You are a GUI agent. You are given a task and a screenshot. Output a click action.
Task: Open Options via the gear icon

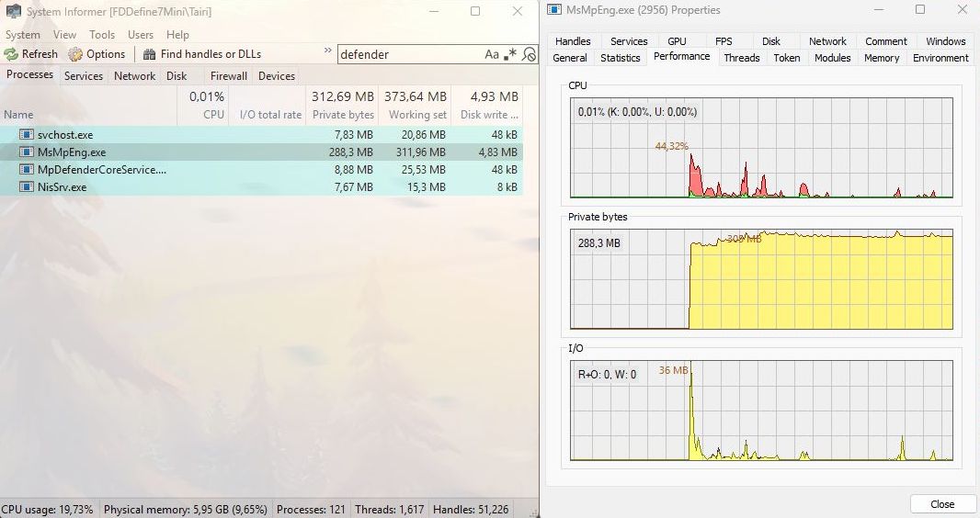tap(75, 54)
